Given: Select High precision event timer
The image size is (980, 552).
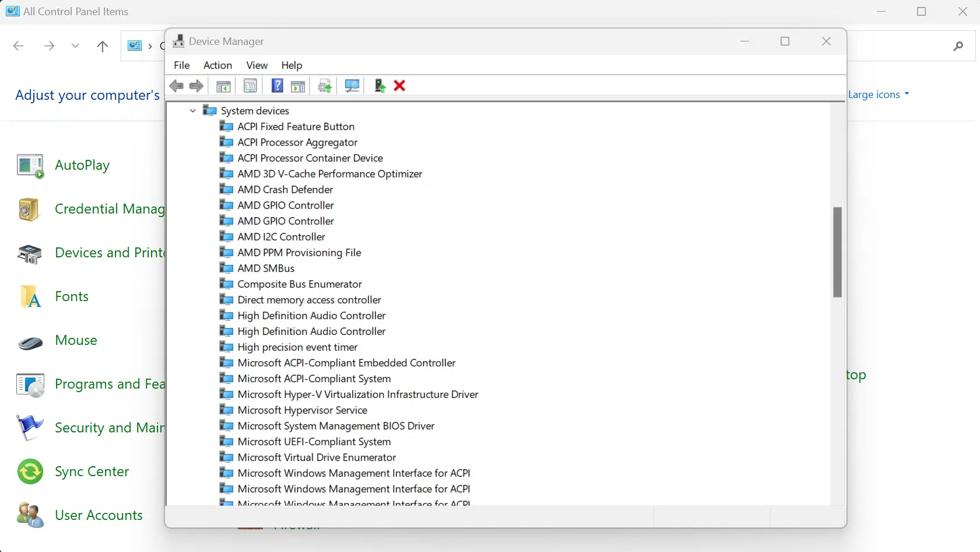Looking at the screenshot, I should 297,347.
